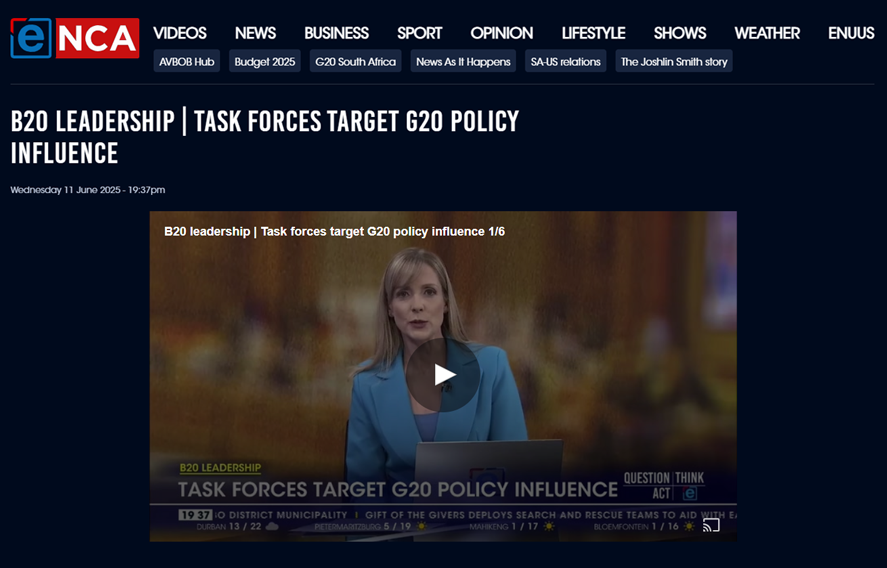Viewport: 887px width, 568px height.
Task: Open the Shows section
Action: click(x=680, y=33)
